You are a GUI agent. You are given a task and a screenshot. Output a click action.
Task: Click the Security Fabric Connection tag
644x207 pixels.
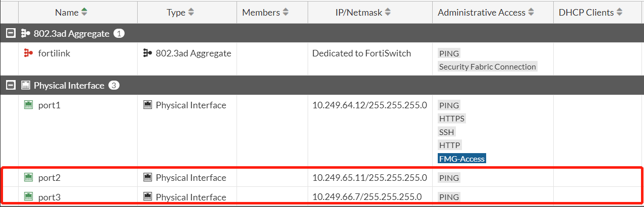tap(488, 66)
